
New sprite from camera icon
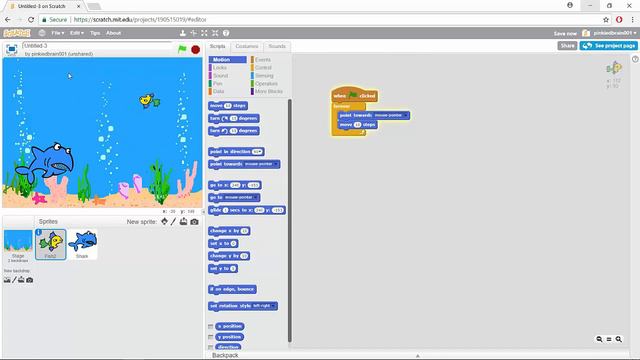coord(194,222)
